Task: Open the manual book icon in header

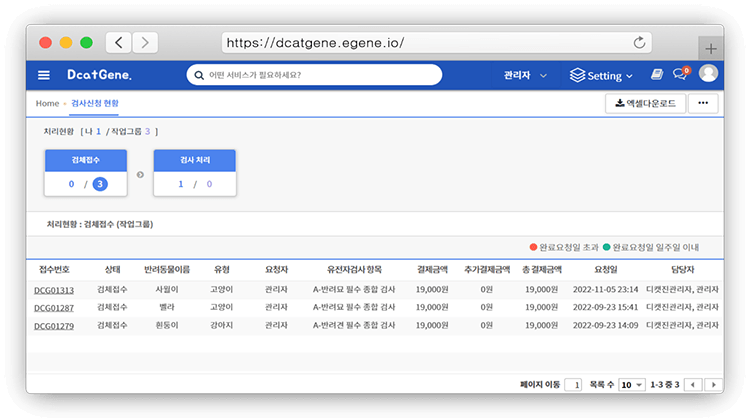Action: tap(657, 75)
